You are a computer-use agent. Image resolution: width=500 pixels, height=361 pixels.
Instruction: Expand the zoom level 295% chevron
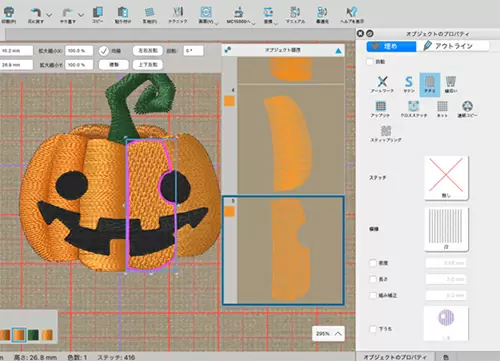pos(338,333)
